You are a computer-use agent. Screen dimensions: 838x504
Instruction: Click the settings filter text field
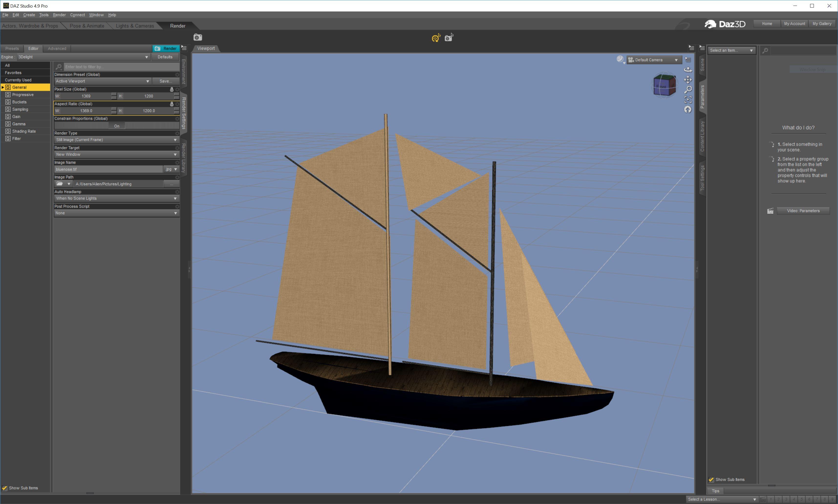point(121,67)
